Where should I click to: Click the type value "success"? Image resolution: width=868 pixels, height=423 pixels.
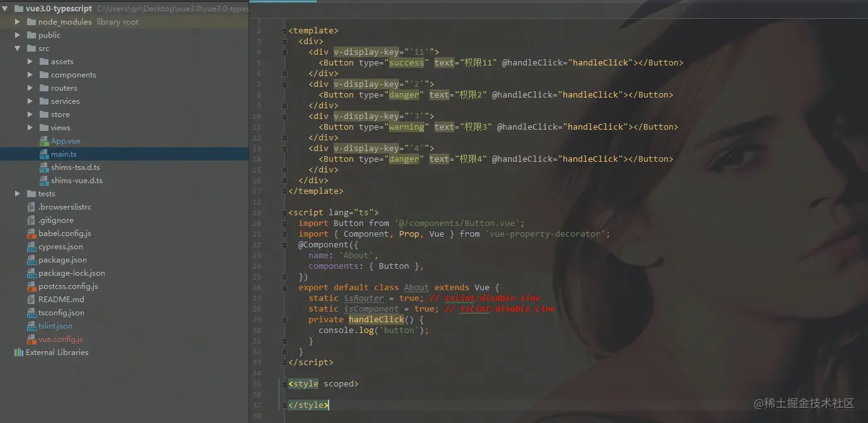pyautogui.click(x=406, y=63)
